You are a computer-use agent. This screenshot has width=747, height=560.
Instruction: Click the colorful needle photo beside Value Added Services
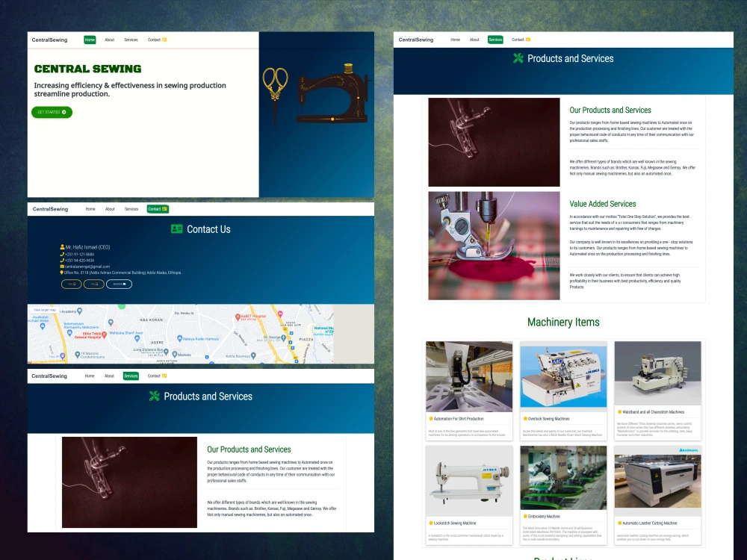(494, 246)
